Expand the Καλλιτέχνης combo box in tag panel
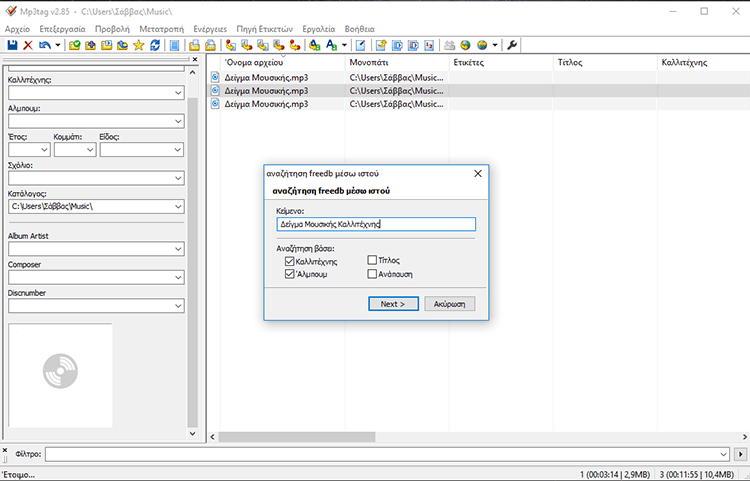Image resolution: width=750 pixels, height=481 pixels. tap(178, 93)
